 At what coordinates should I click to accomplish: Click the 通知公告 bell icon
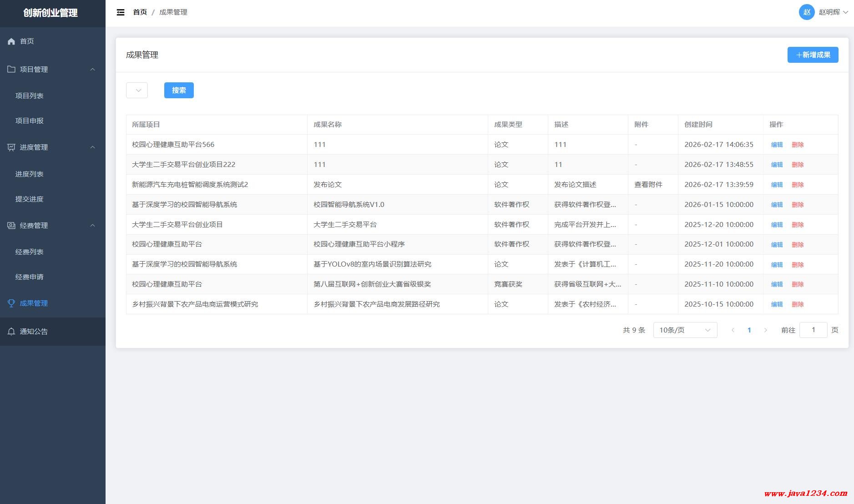(11, 332)
